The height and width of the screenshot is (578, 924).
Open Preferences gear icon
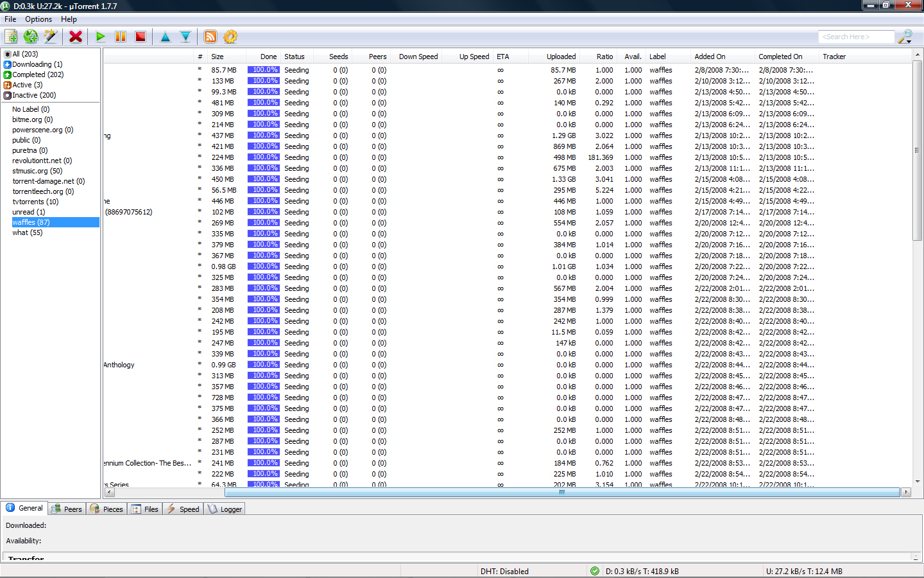(230, 37)
